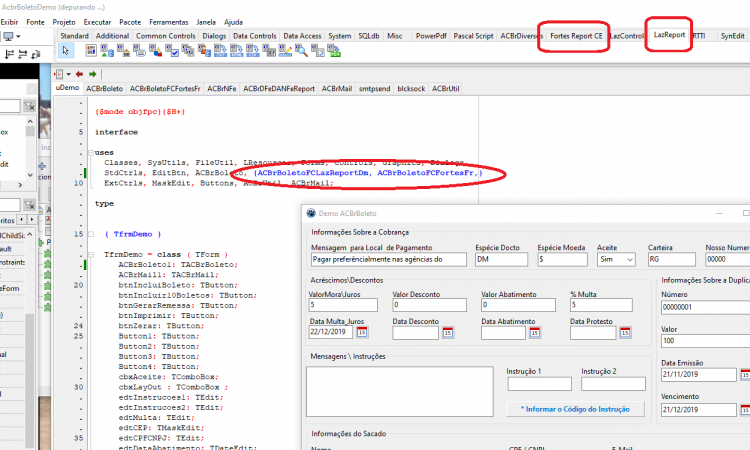
Task: Pick the report designer pencil component icon
Action: point(285,50)
